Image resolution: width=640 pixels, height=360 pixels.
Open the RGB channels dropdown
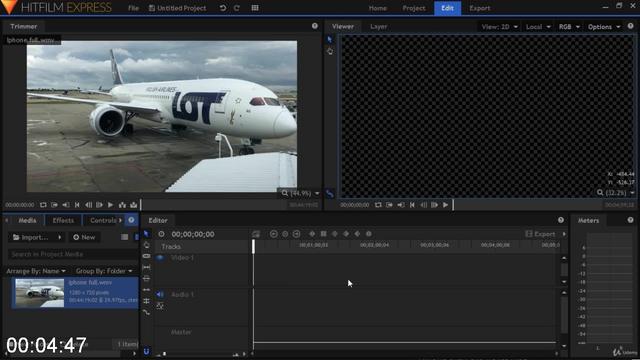(569, 27)
